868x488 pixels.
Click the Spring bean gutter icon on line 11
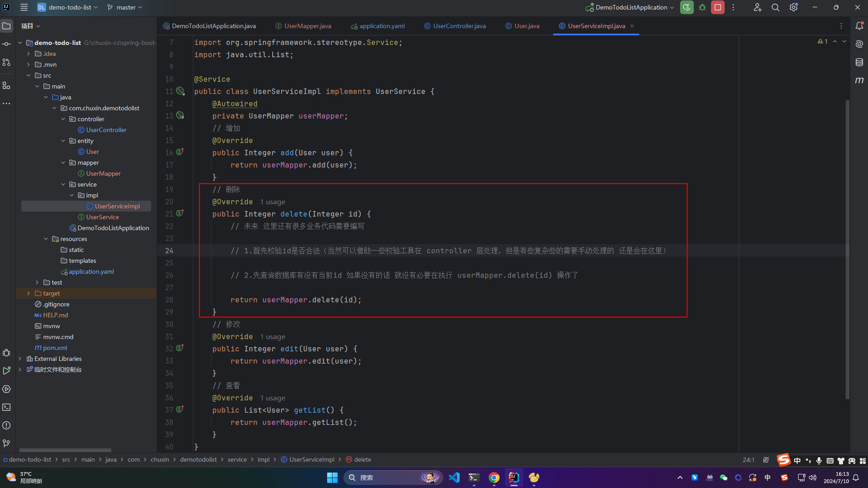pyautogui.click(x=180, y=91)
